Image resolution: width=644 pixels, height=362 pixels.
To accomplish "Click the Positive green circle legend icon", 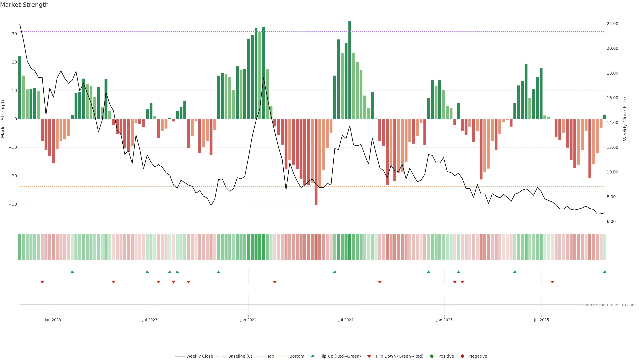I will point(432,356).
